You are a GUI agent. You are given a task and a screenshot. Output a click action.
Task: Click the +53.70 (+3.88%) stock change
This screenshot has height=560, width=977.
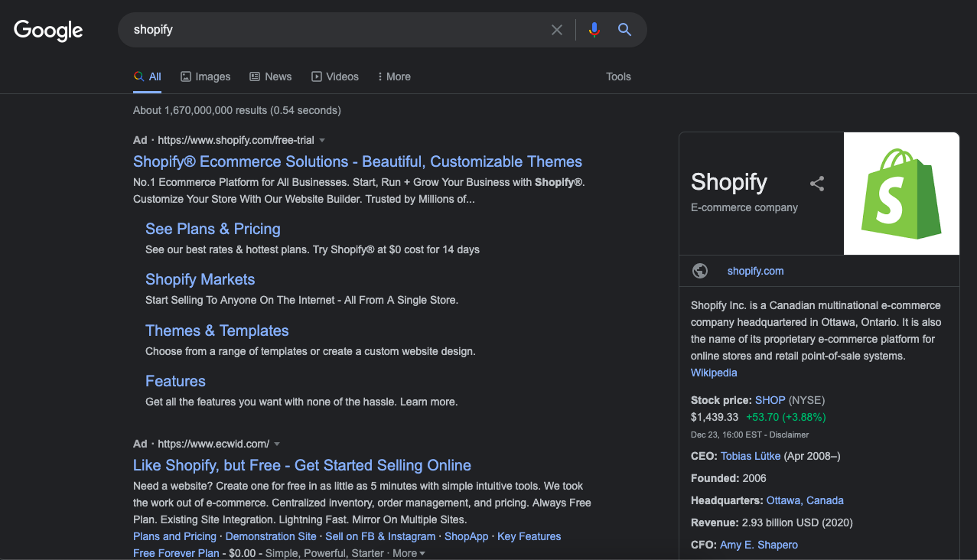[786, 417]
